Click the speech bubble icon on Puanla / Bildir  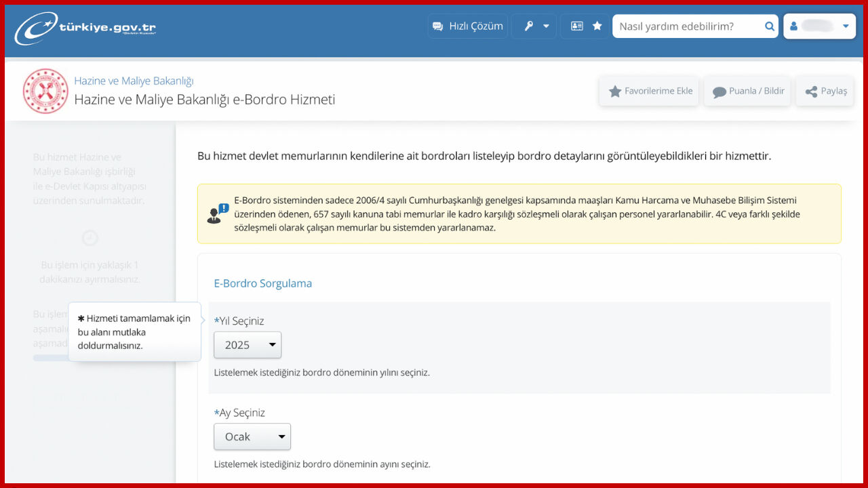click(719, 91)
